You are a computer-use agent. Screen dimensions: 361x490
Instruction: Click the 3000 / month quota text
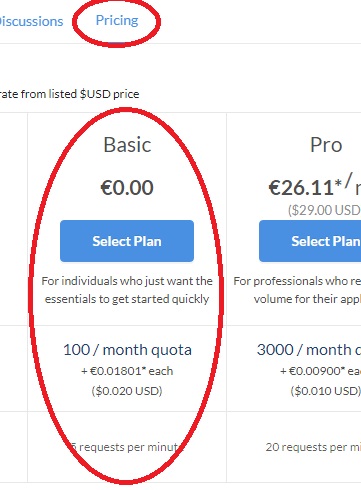pos(309,350)
